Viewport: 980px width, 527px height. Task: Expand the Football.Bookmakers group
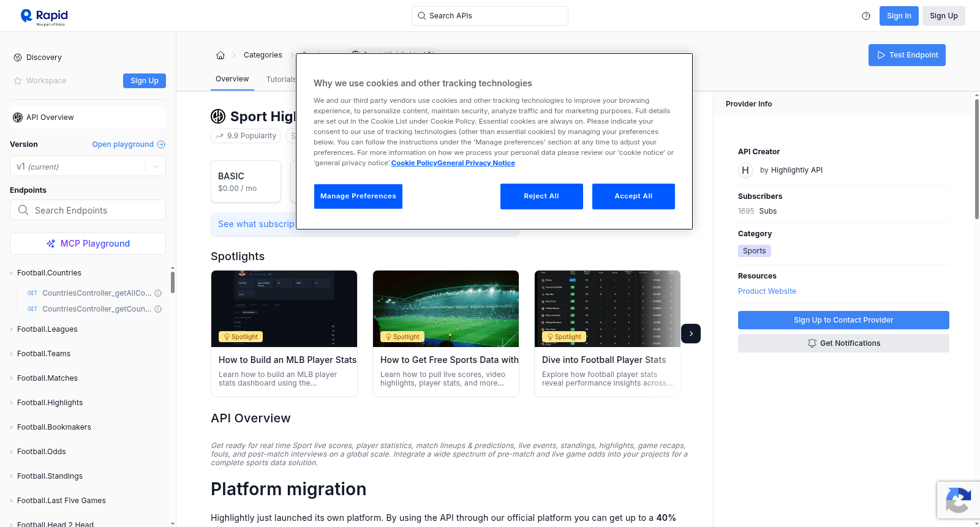click(11, 427)
